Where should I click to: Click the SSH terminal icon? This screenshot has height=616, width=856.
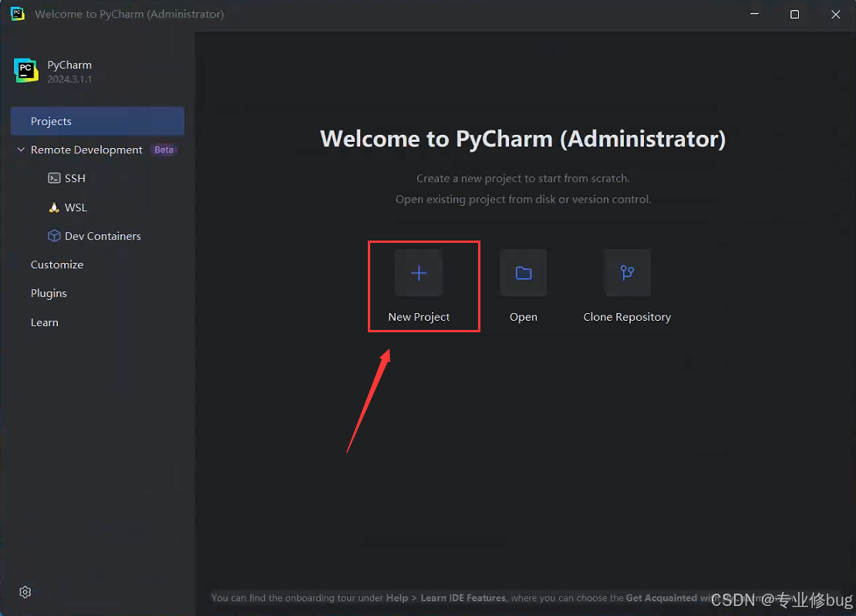[54, 178]
